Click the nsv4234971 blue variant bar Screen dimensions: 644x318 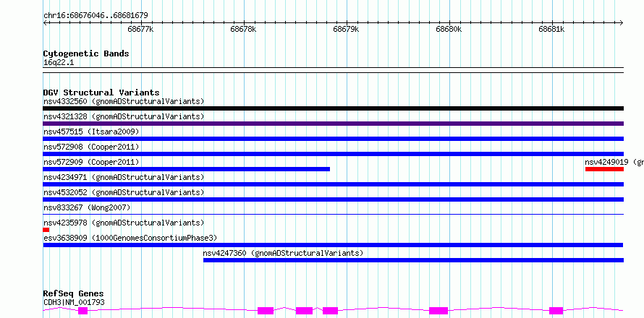coord(333,184)
